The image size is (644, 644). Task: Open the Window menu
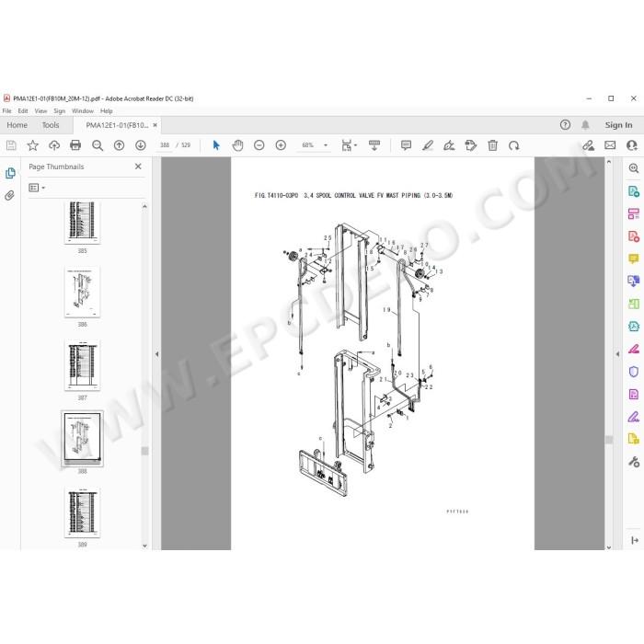coord(83,111)
